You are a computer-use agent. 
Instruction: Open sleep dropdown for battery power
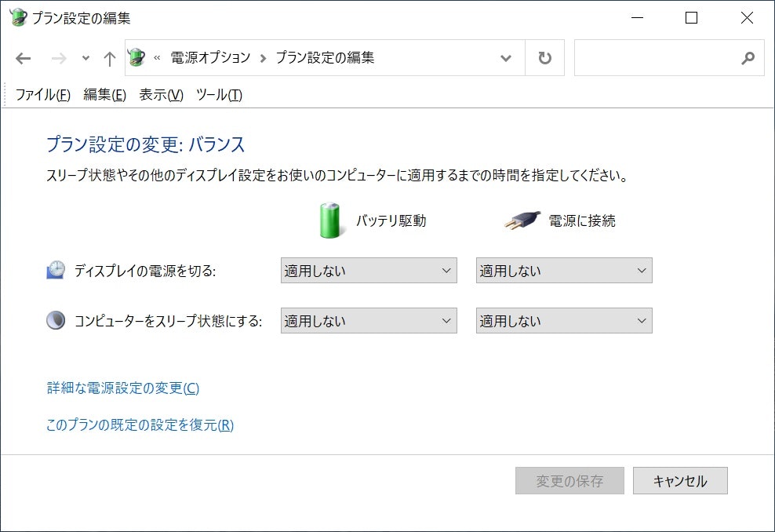click(369, 320)
